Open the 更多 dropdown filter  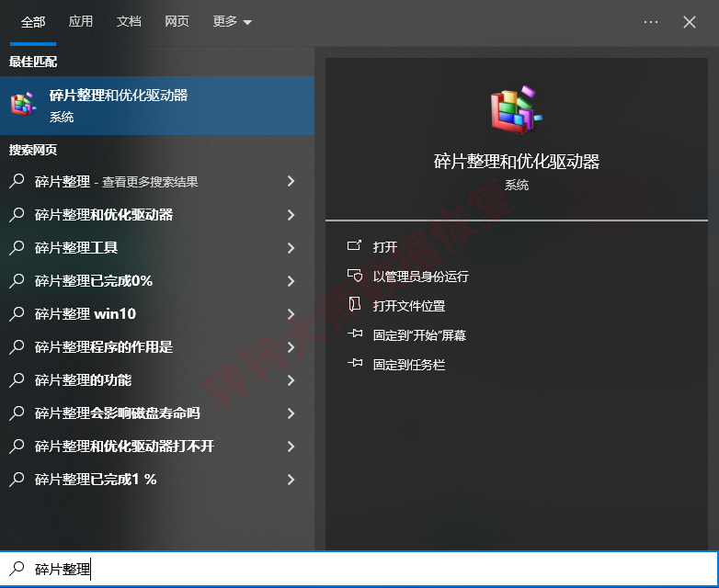coord(232,21)
